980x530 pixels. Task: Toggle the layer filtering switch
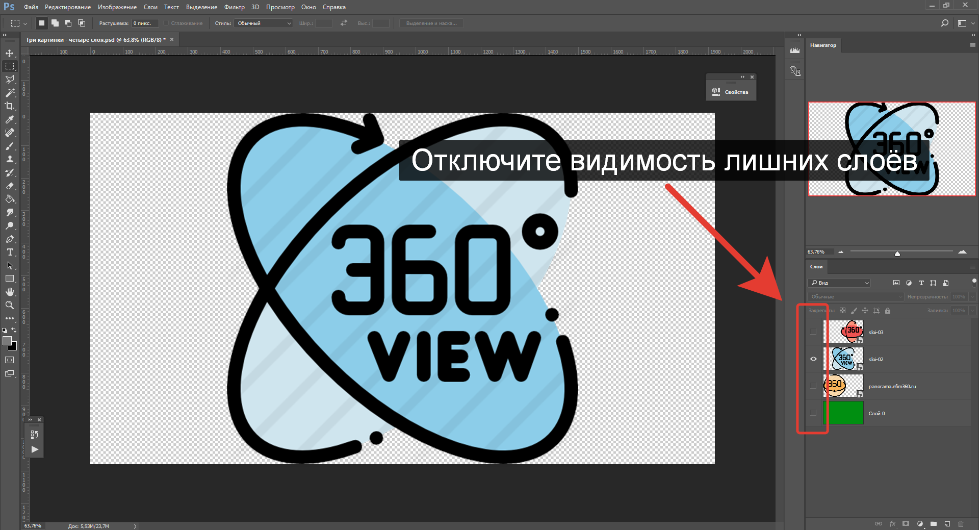[974, 282]
